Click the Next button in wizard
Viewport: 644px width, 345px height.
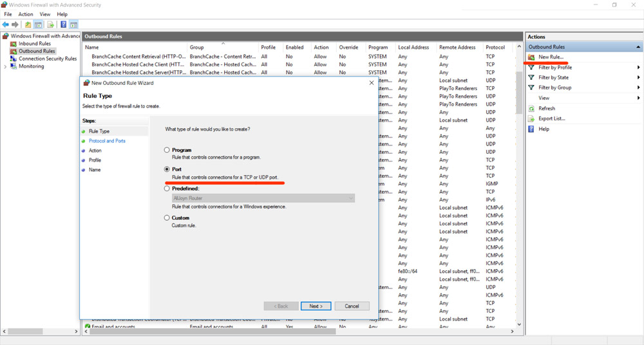click(x=316, y=306)
